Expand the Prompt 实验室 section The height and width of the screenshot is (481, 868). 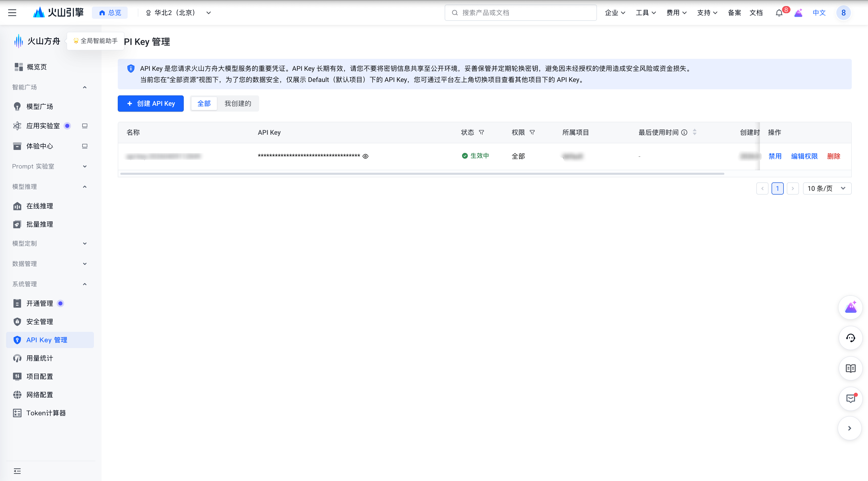tap(49, 166)
